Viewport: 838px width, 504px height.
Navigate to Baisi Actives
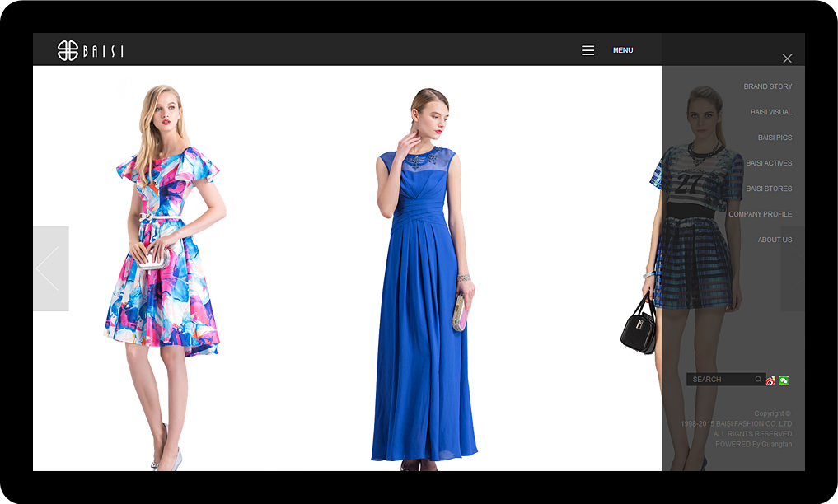pos(769,163)
